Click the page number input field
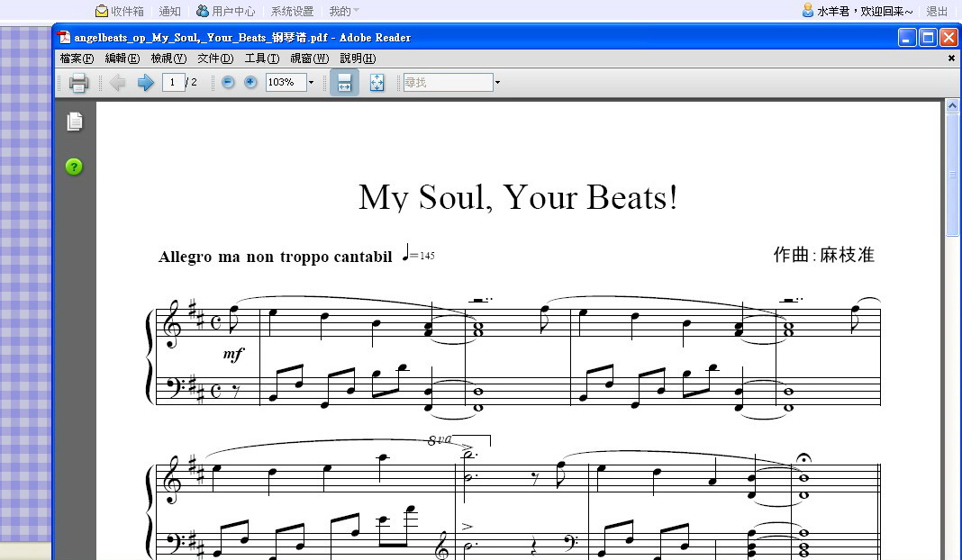This screenshot has width=962, height=560. point(174,82)
